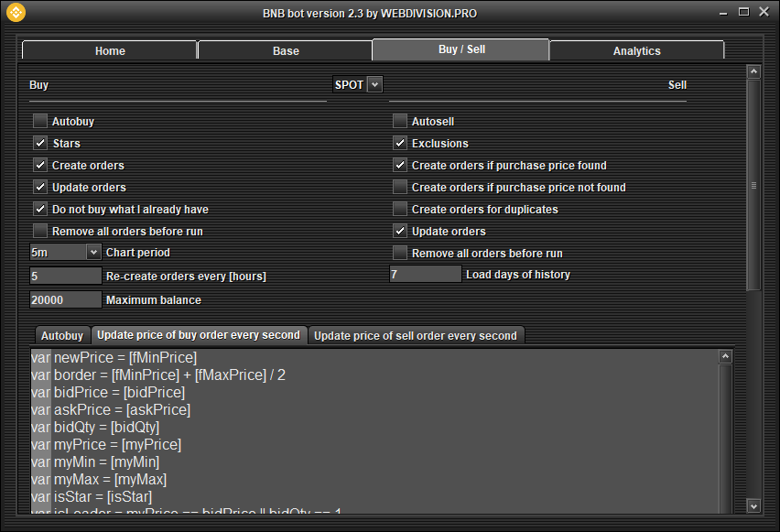
Task: Click the Binance logo icon in title bar
Action: point(16,13)
